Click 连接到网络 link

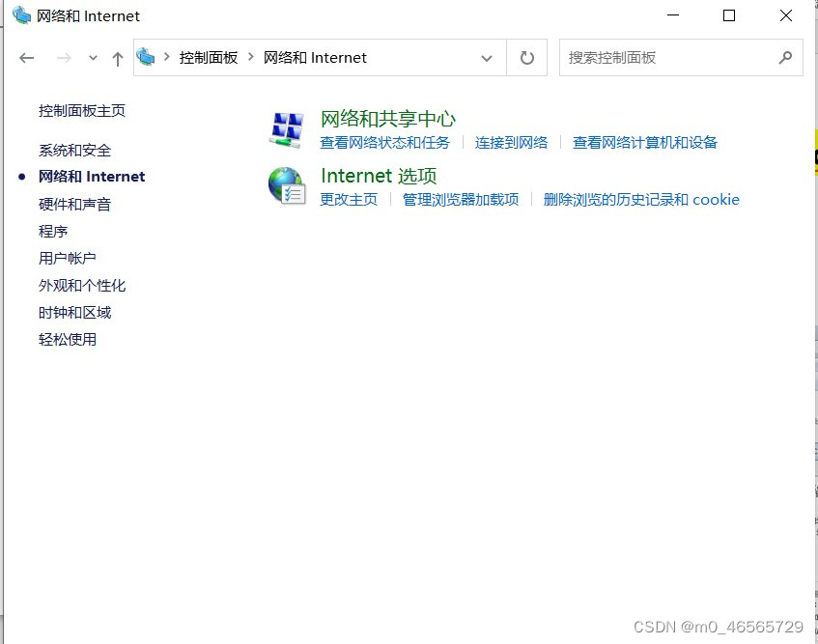point(511,142)
